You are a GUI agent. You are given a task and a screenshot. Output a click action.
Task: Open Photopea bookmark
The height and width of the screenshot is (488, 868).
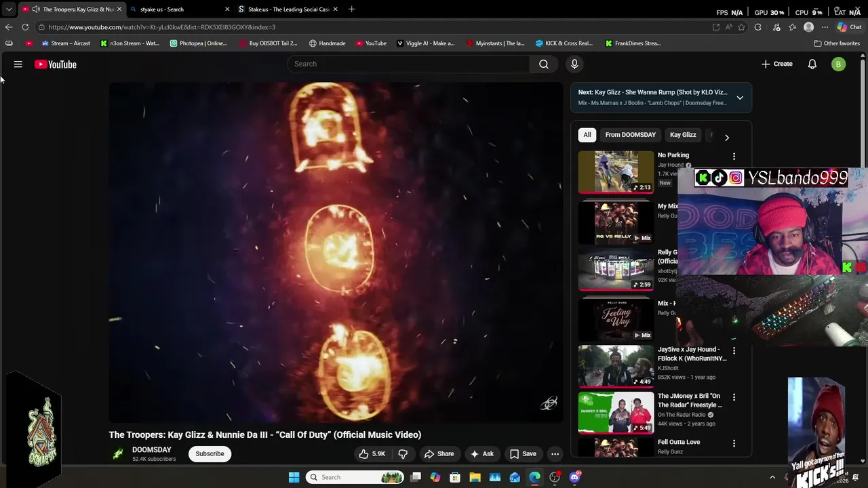[199, 43]
